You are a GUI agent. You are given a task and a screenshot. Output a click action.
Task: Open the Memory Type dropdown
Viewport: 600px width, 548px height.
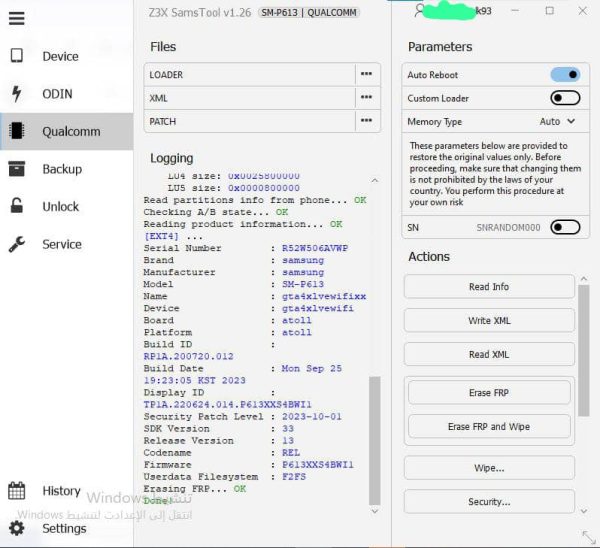coord(557,121)
